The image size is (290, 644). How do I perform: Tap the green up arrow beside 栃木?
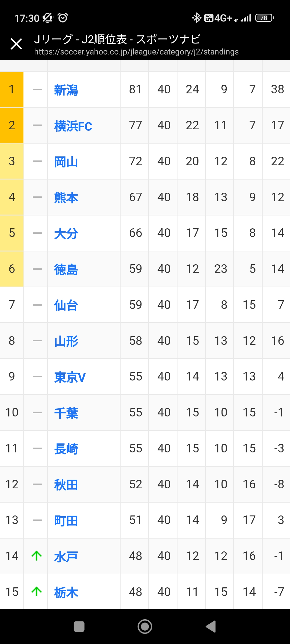(x=37, y=592)
